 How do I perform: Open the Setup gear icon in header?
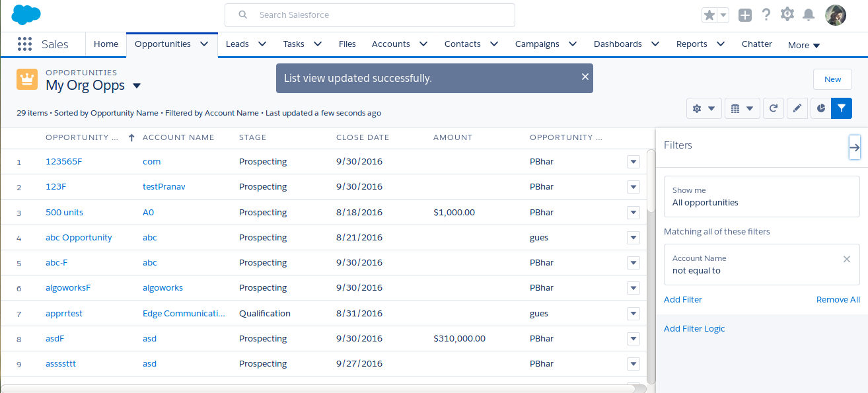[787, 15]
